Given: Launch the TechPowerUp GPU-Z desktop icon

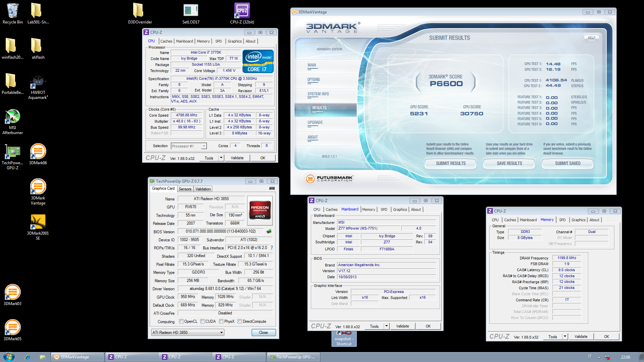Looking at the screenshot, I should click(12, 157).
